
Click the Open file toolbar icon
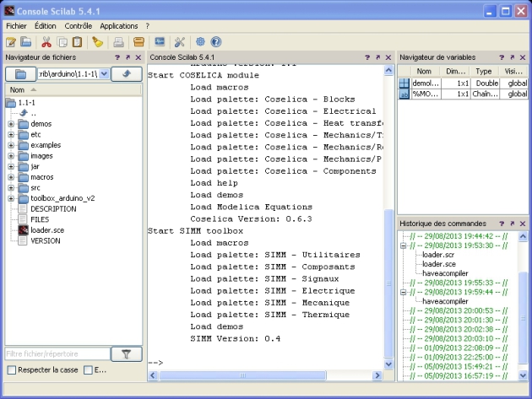(x=26, y=42)
